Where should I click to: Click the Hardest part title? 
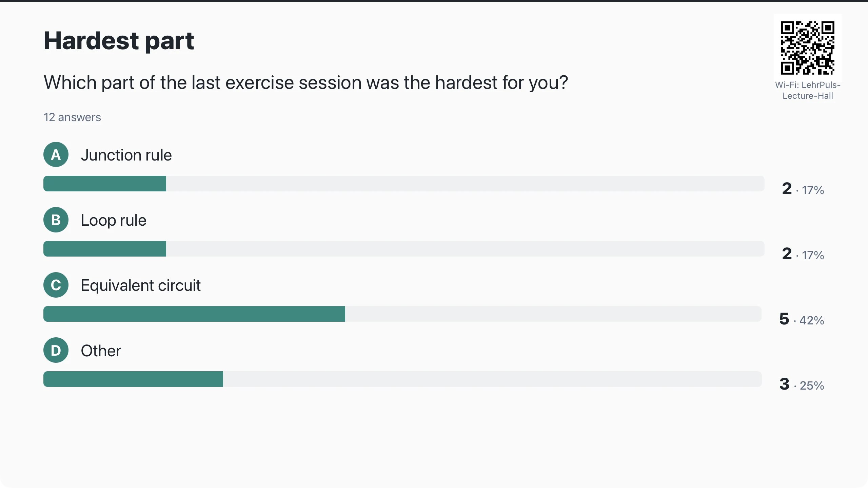click(x=119, y=41)
